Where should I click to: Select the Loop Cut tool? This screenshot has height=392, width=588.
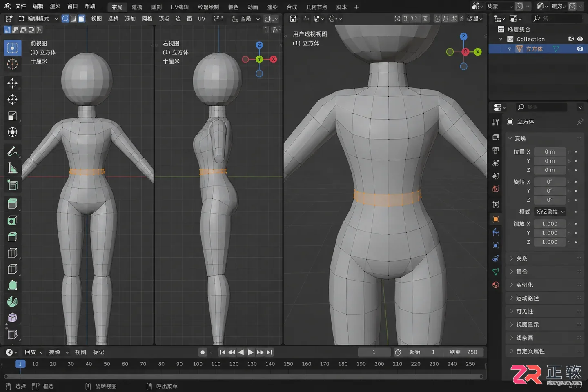tap(12, 253)
